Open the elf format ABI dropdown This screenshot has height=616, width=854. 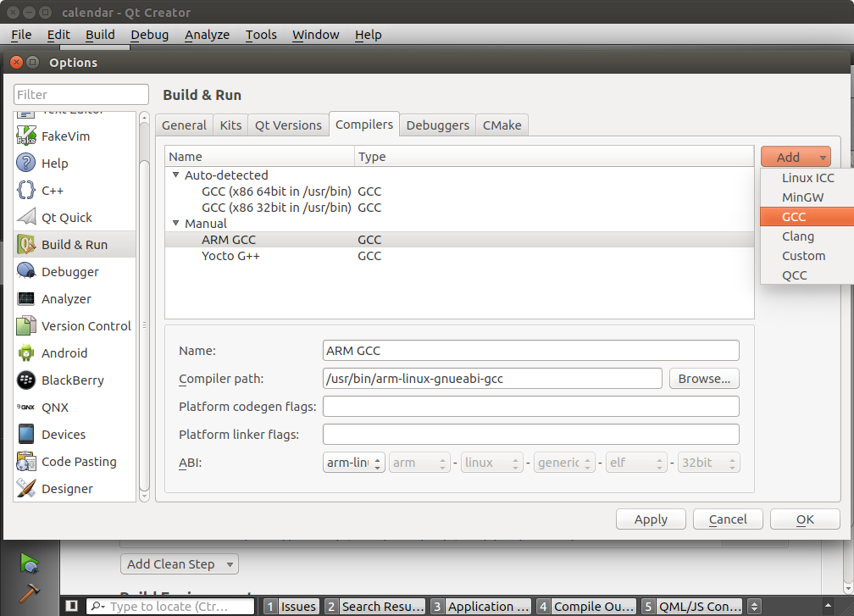[x=636, y=463]
